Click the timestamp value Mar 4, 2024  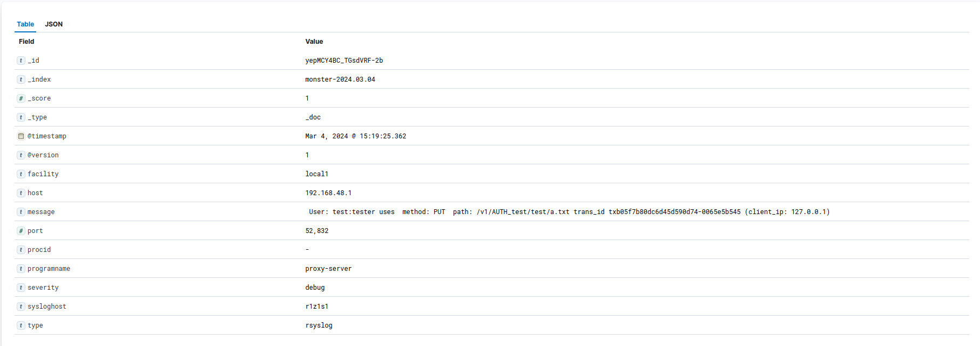point(356,136)
